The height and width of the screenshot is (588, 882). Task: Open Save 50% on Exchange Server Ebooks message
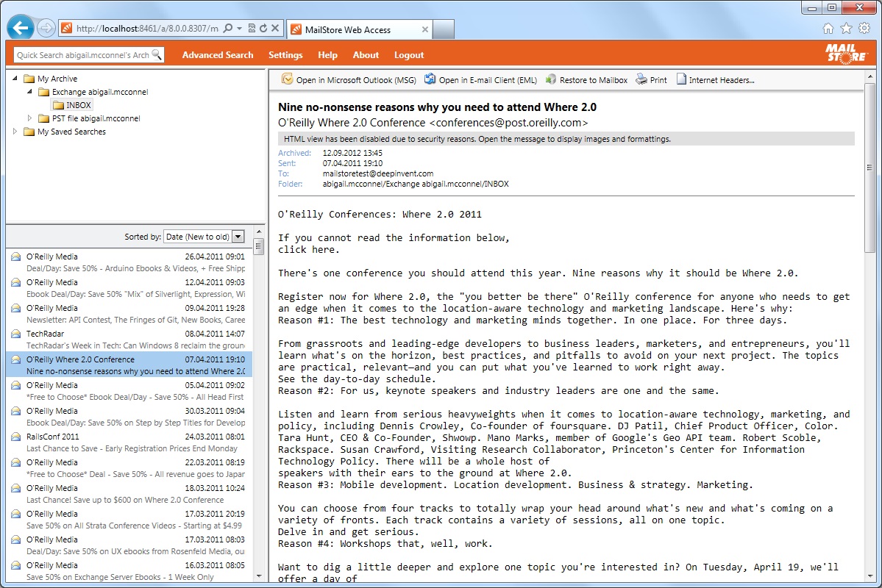(129, 570)
